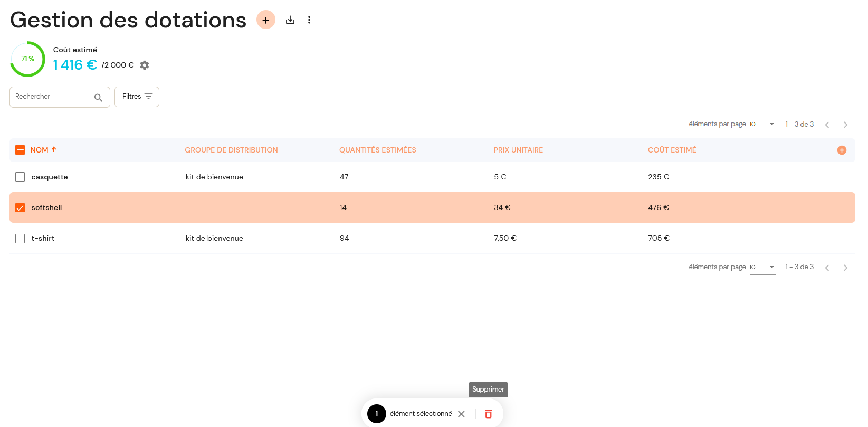868x427 pixels.
Task: Click the 71 % budget progress circle
Action: pyautogui.click(x=27, y=59)
